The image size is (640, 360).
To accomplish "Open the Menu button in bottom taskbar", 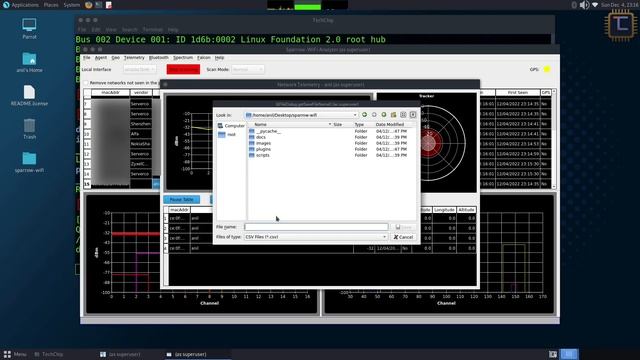I will click(15, 354).
